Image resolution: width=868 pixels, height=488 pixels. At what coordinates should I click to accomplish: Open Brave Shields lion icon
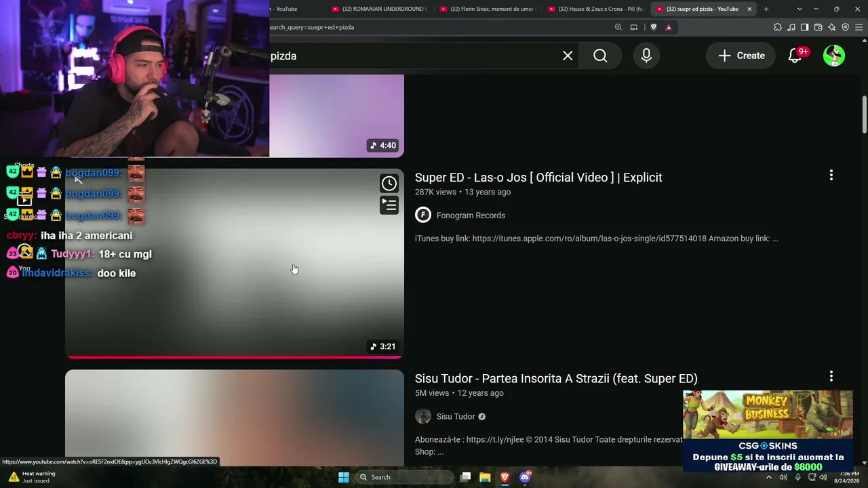654,27
